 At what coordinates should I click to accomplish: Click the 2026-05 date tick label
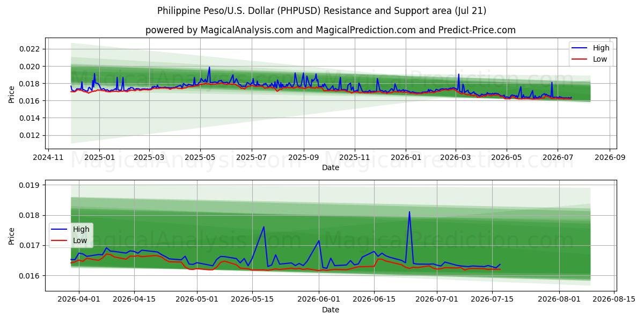(507, 158)
